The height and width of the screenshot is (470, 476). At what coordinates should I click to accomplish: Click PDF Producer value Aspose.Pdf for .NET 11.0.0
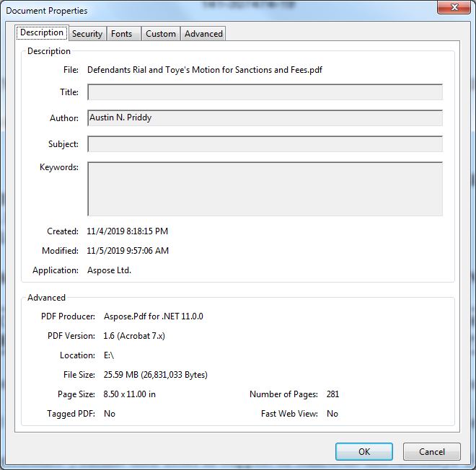click(x=154, y=316)
